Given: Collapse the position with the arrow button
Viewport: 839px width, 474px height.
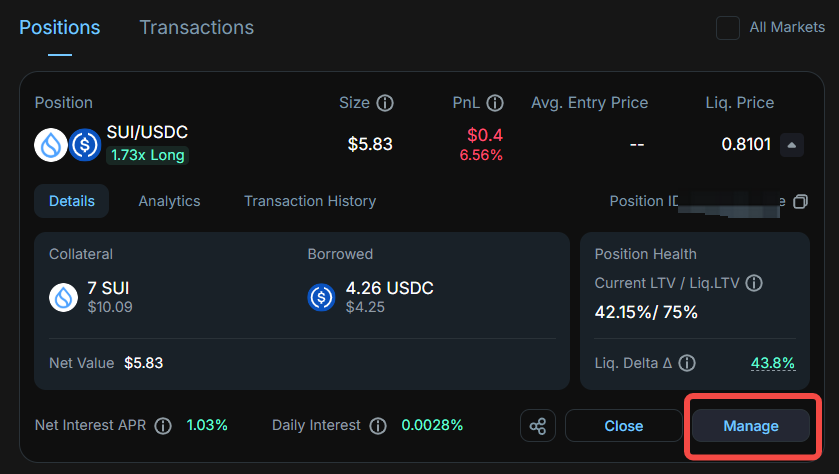Looking at the screenshot, I should point(791,145).
